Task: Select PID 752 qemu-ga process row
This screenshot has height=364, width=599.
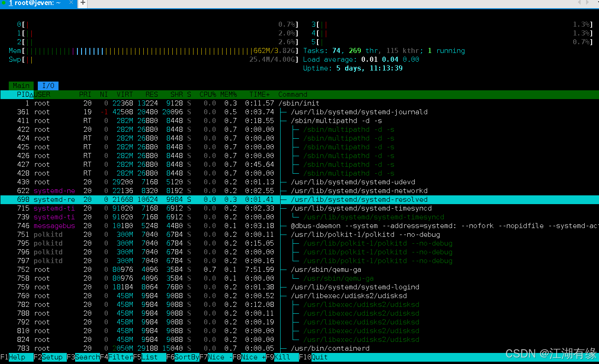Action: [299, 270]
